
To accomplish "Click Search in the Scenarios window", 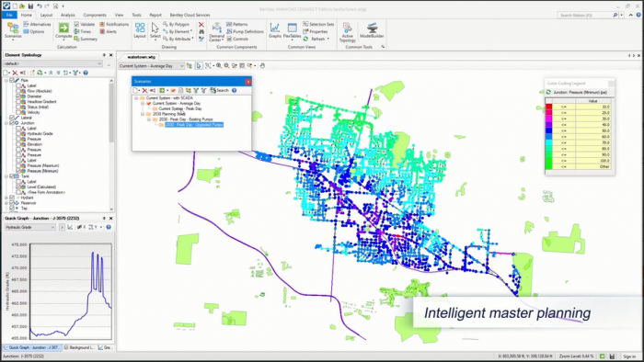I will (219, 90).
